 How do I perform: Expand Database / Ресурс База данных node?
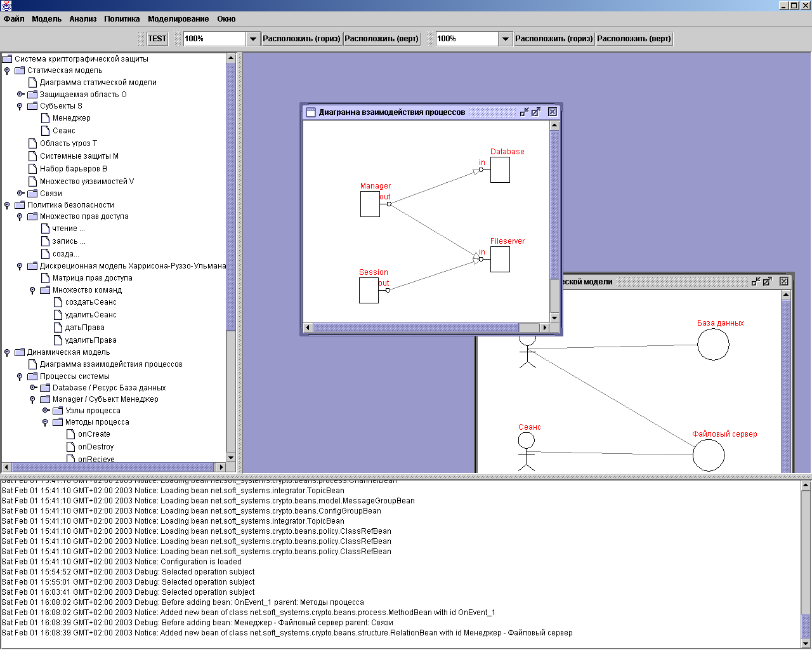pos(33,387)
